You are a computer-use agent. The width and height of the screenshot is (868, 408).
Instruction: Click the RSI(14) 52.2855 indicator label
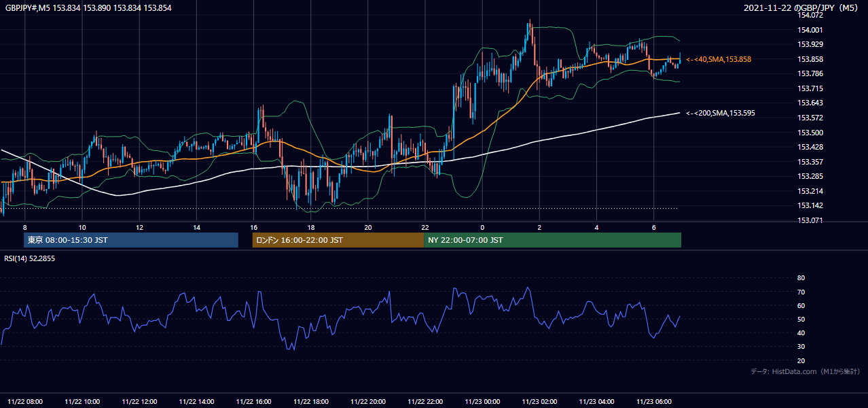coord(29,258)
